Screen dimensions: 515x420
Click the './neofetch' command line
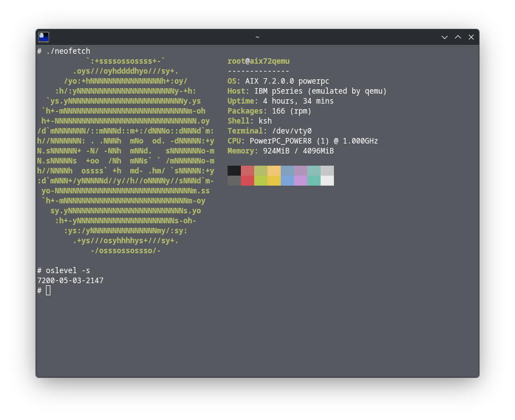pyautogui.click(x=64, y=52)
